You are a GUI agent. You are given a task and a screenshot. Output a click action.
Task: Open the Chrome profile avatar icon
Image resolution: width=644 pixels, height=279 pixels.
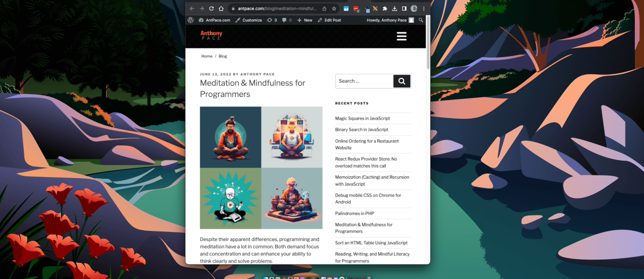(x=413, y=8)
